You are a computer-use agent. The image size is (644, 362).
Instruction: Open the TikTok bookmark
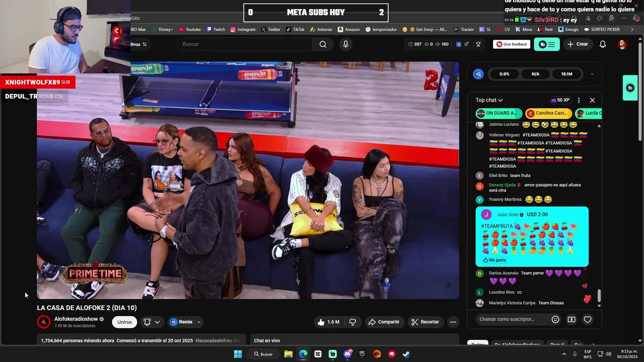(295, 30)
